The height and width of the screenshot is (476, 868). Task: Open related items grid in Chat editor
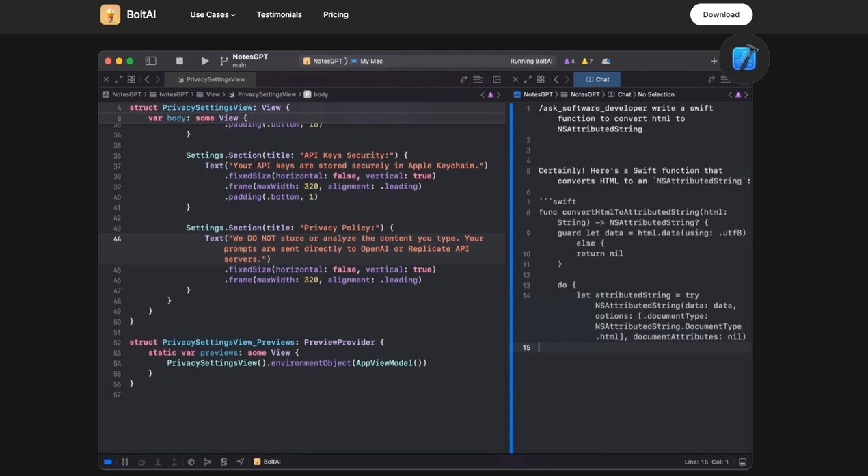[541, 79]
